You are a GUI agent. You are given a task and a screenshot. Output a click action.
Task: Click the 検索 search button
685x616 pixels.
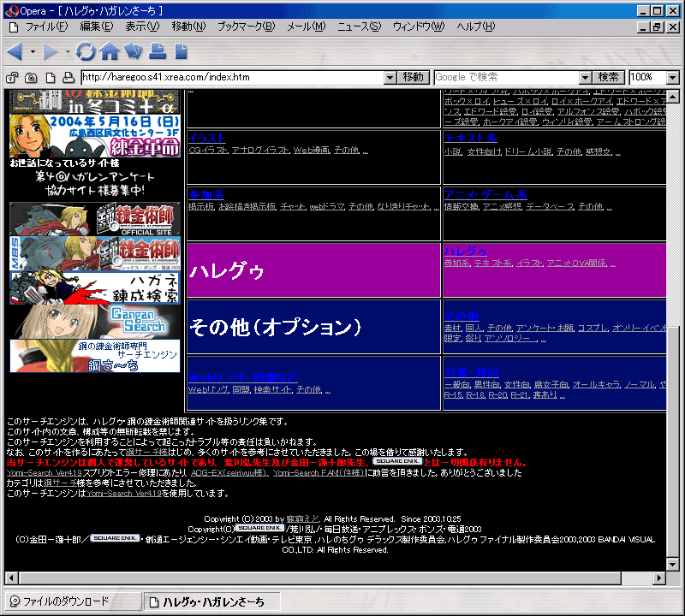tap(608, 77)
